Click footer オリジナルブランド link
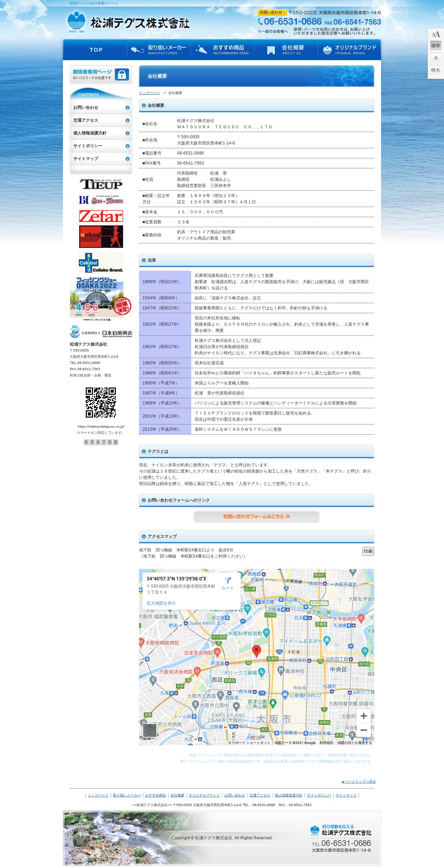The height and width of the screenshot is (868, 444). tap(204, 795)
